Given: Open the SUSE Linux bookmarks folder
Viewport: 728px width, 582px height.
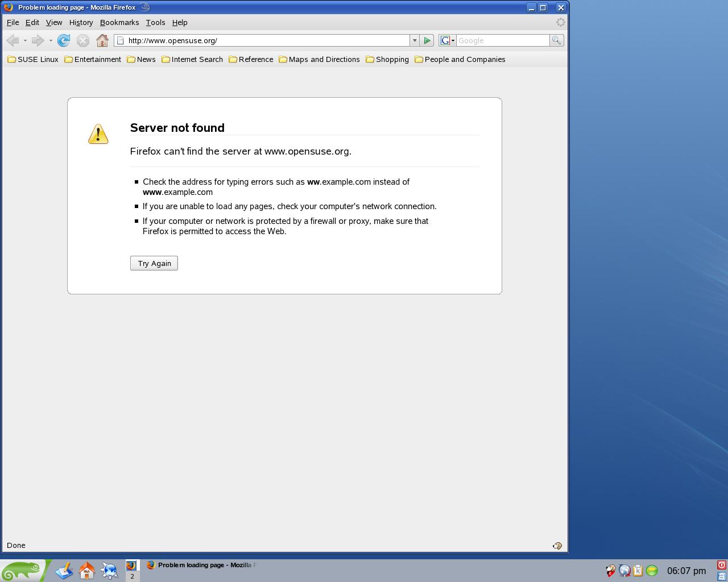Looking at the screenshot, I should click(33, 59).
